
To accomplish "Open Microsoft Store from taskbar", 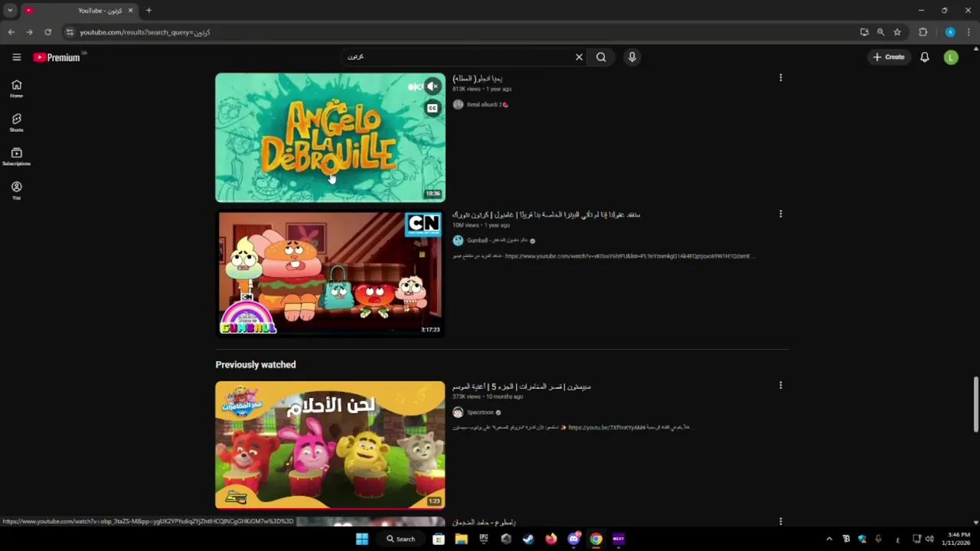I will [439, 539].
